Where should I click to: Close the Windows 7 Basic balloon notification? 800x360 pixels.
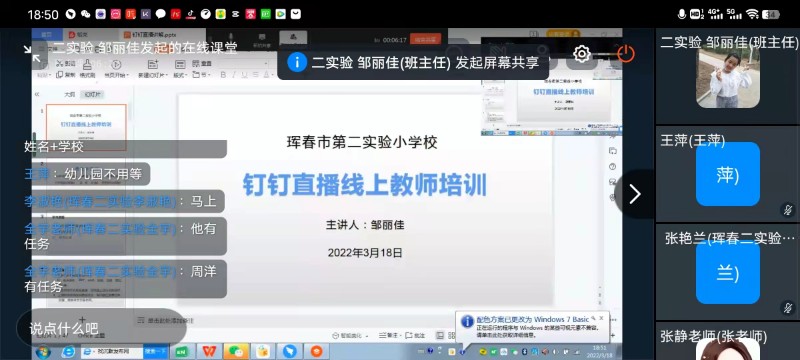(x=602, y=318)
